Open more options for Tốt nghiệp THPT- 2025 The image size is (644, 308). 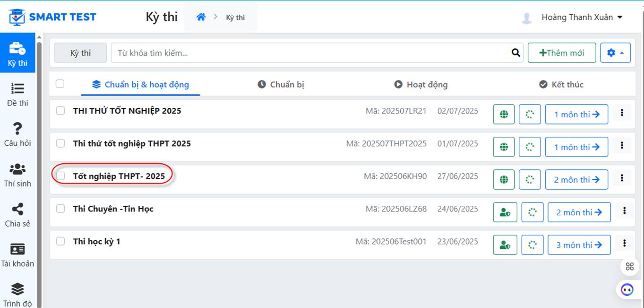click(x=622, y=178)
